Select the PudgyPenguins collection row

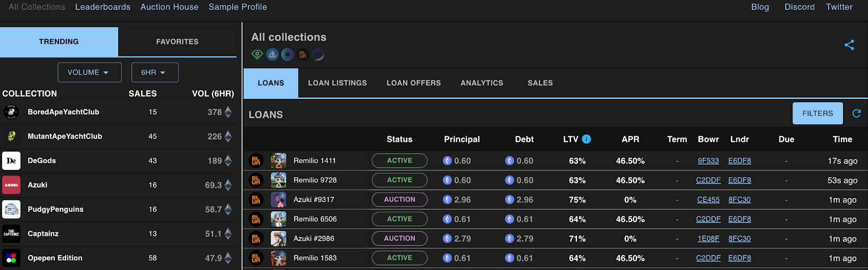(118, 210)
